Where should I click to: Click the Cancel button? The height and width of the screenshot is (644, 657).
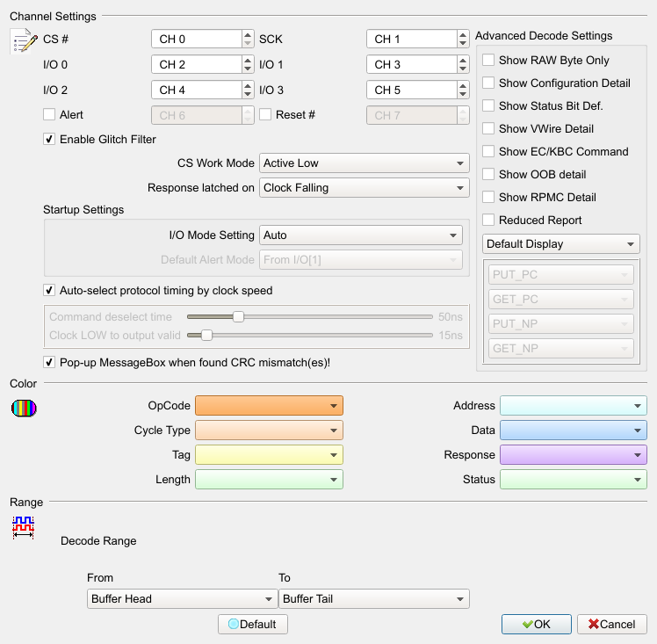(x=611, y=625)
